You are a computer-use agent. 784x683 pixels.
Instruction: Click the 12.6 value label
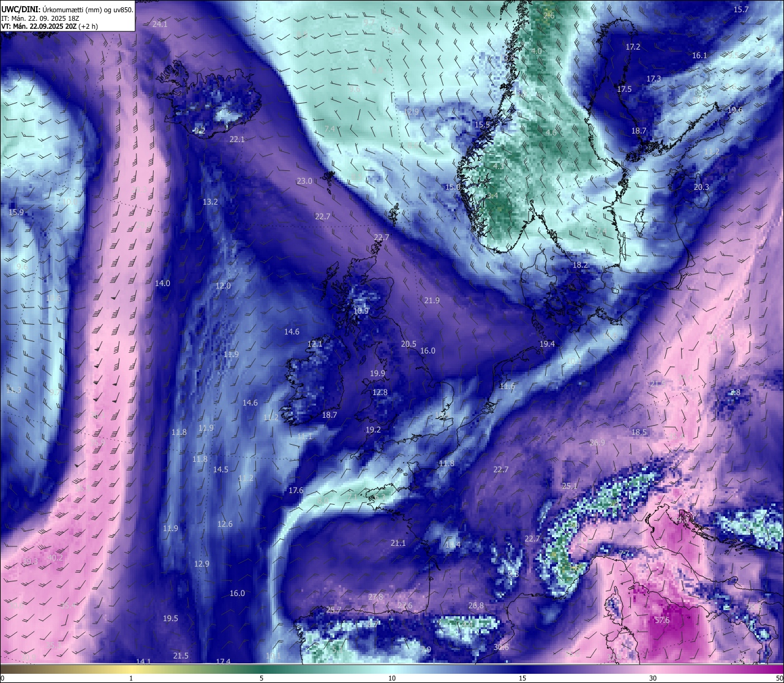click(225, 524)
